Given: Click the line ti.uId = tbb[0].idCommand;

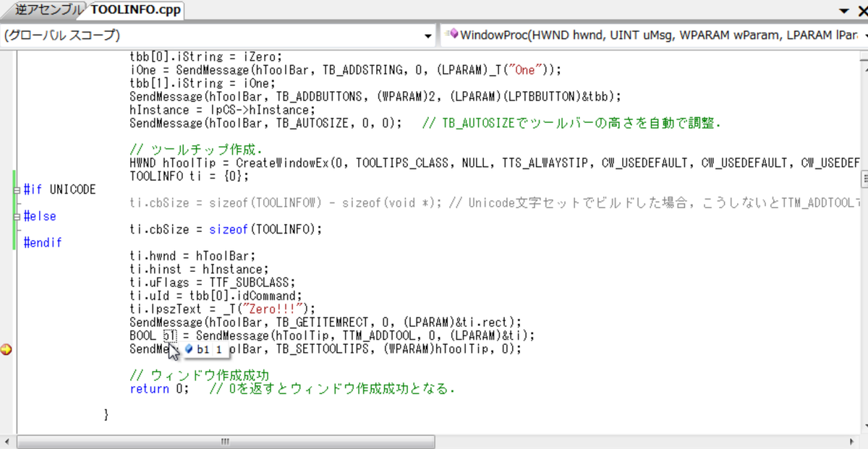Looking at the screenshot, I should click(x=216, y=296).
